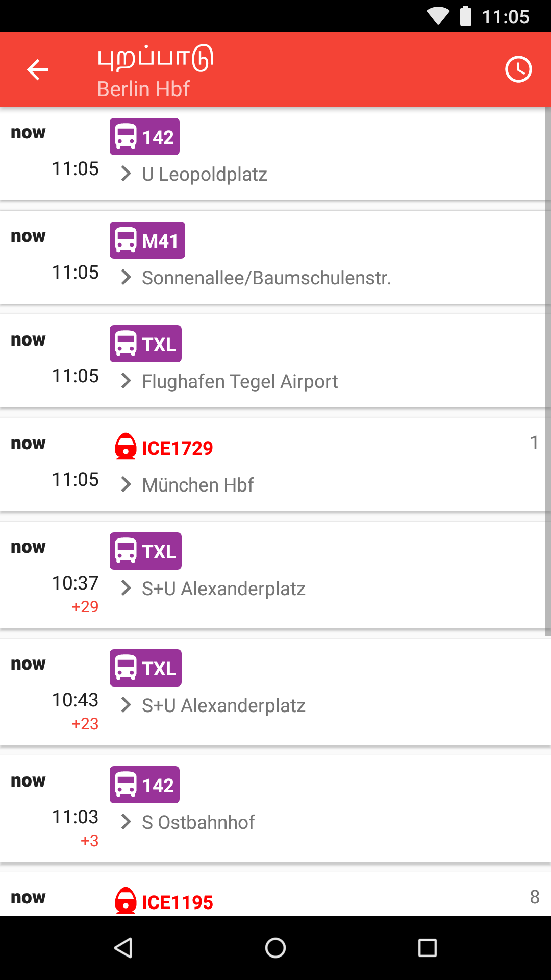Tap the back arrow in header
The image size is (551, 980).
[38, 69]
